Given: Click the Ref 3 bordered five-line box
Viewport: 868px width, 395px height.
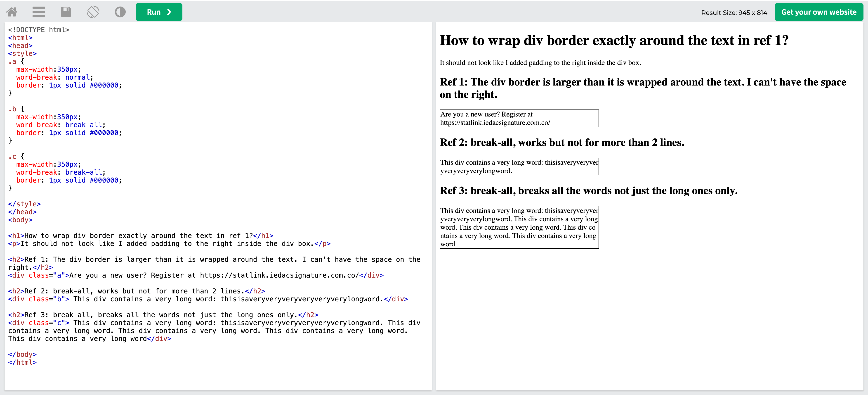Looking at the screenshot, I should coord(519,227).
